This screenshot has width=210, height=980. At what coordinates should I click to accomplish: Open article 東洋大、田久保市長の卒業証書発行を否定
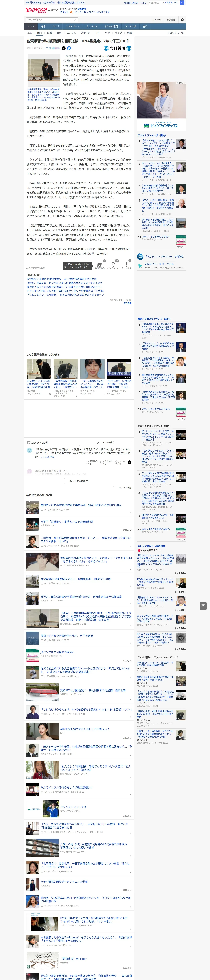click(81, 596)
